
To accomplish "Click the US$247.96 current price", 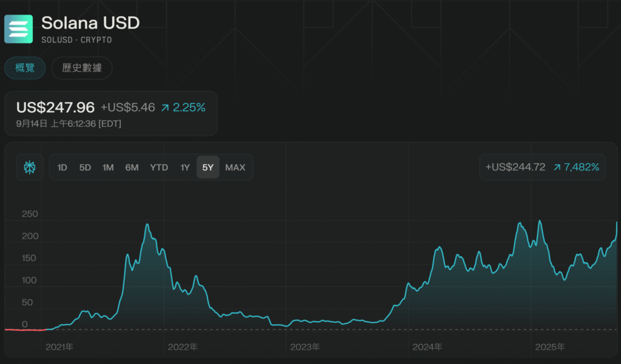I will (x=55, y=107).
